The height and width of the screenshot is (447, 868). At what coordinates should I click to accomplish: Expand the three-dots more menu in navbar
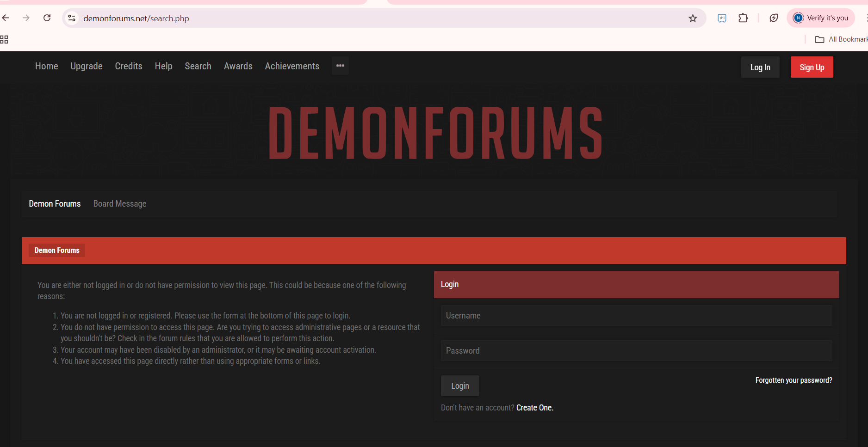coord(340,66)
